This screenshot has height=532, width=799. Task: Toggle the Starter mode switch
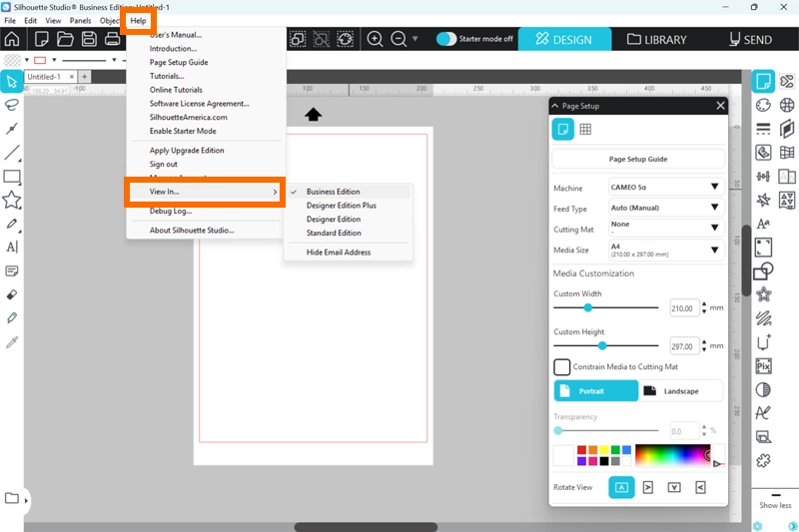[446, 39]
